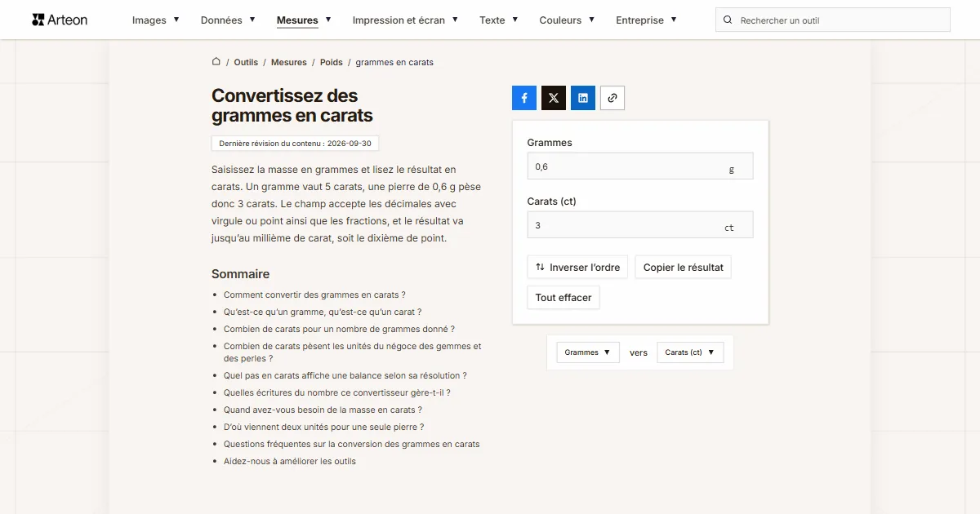Screen dimensions: 980x514
Task: Open 'Combien de carats pèsent les unités du négoce' link
Action: (x=353, y=352)
